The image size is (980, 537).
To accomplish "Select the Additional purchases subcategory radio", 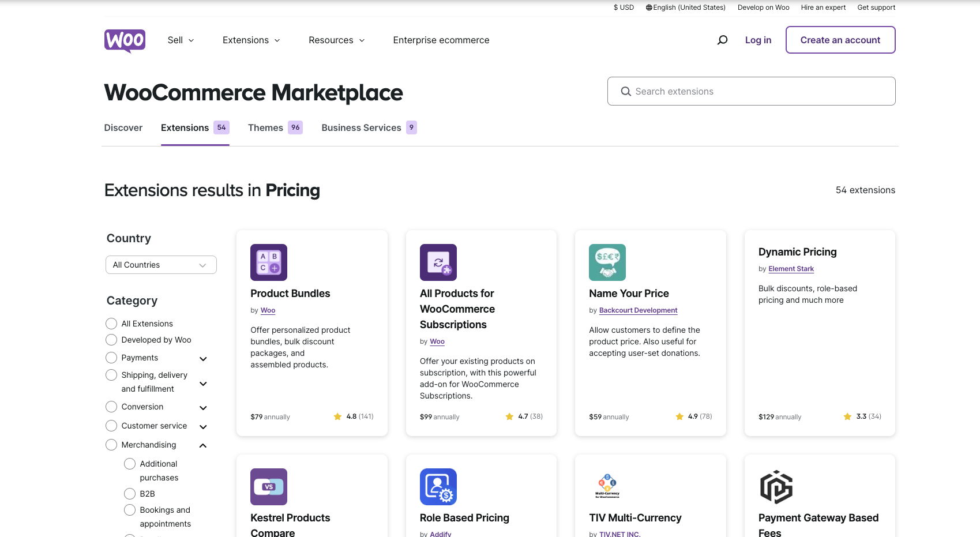I will tap(130, 464).
